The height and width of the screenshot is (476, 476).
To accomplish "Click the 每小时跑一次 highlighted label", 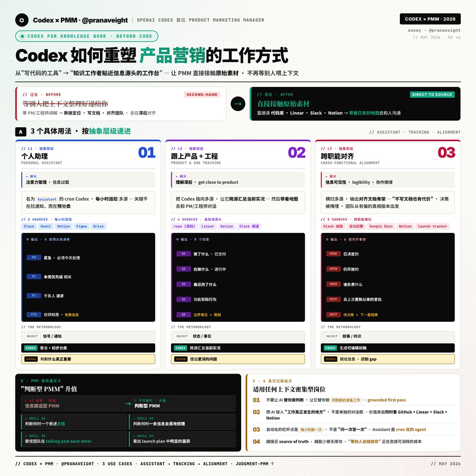I will 311,430.
